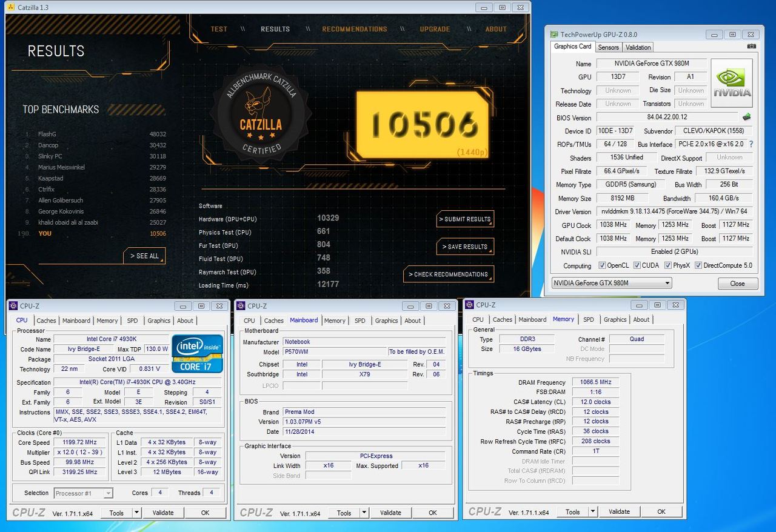The width and height of the screenshot is (776, 532).
Task: Click the GPU-Z screenshot camera icon
Action: pyautogui.click(x=752, y=47)
